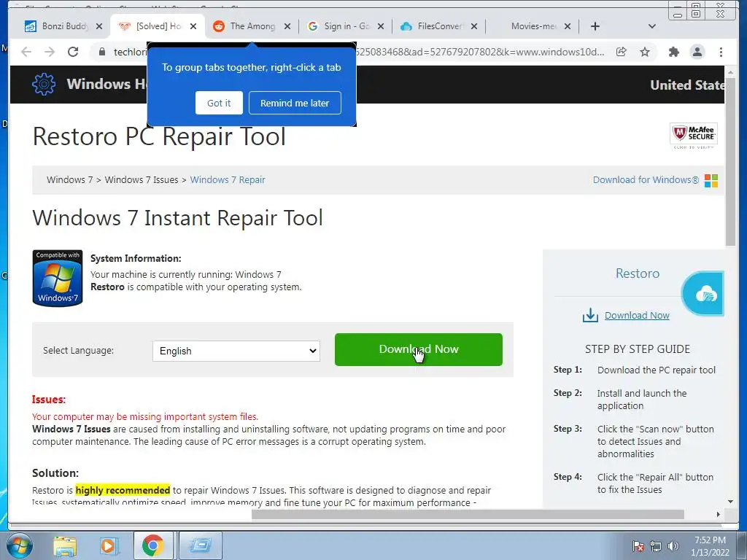Click the share page icon in address bar
Screen dimensions: 747x560
(622, 52)
